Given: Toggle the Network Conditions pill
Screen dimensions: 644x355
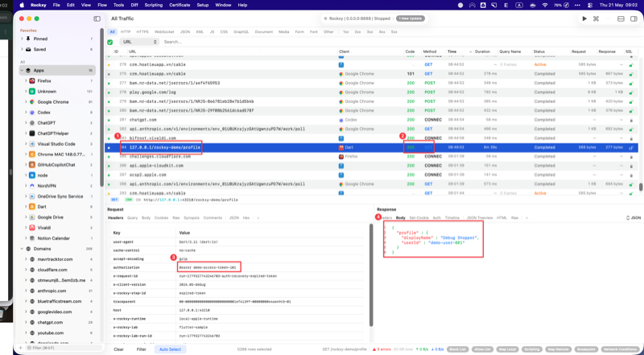Looking at the screenshot, I should [621, 349].
